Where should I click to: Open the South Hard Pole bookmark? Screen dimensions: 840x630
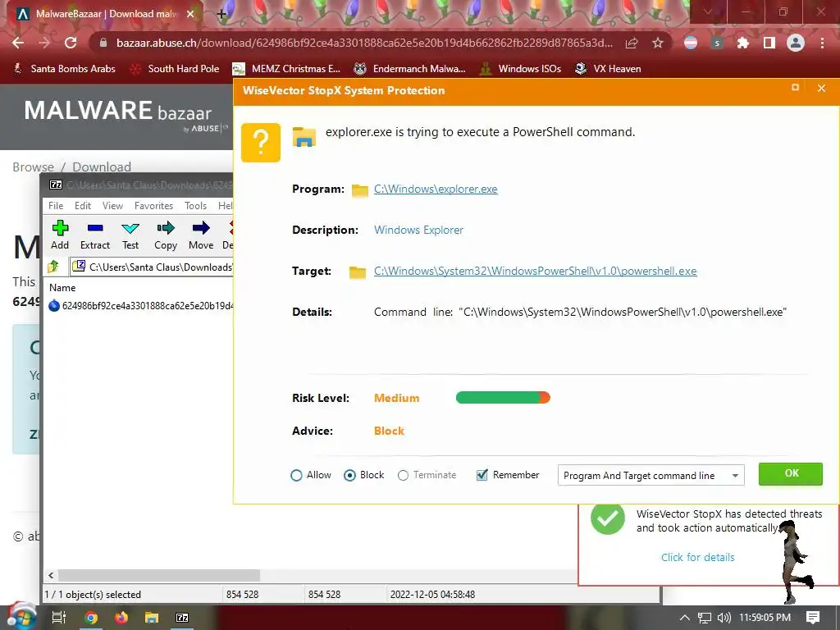(x=176, y=69)
